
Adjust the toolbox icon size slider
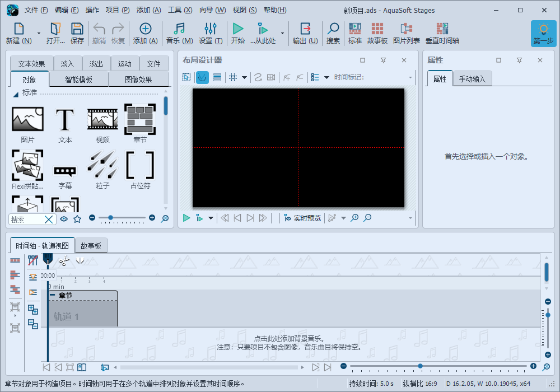coord(111,217)
